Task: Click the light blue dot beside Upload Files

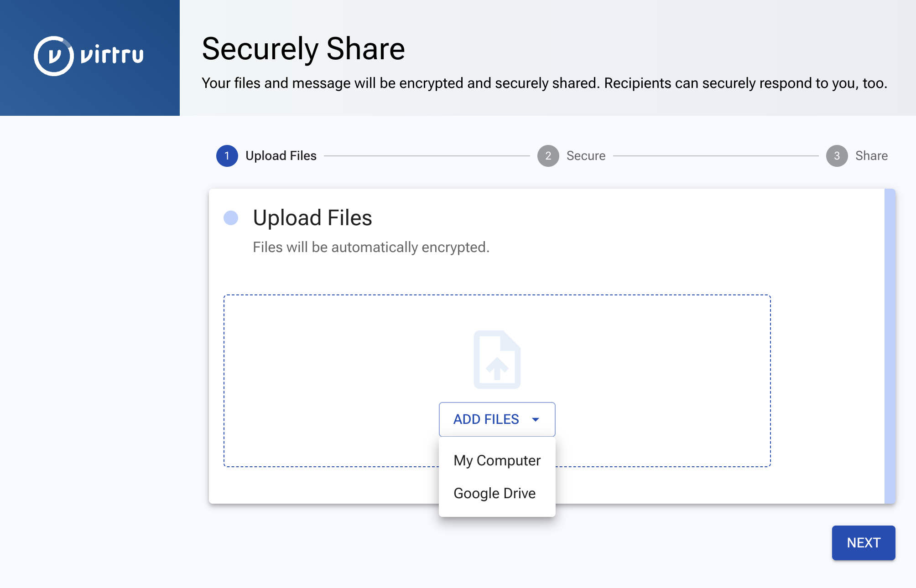Action: pyautogui.click(x=231, y=218)
